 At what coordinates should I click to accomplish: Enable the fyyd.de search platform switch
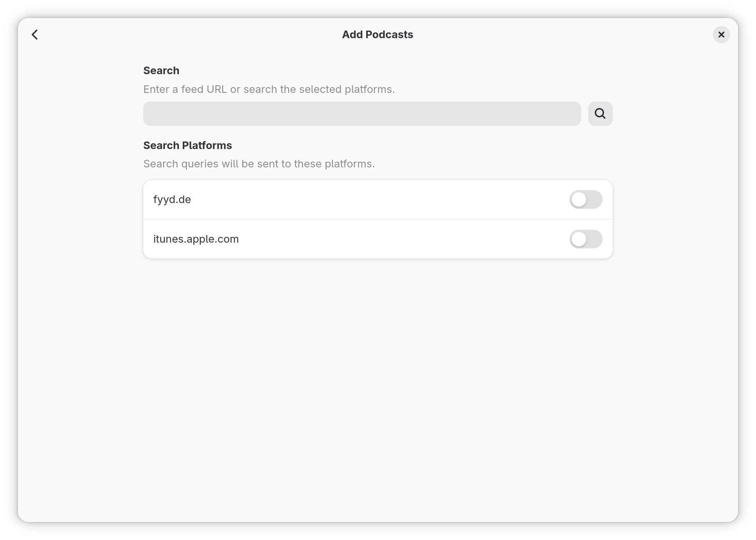[x=586, y=199]
